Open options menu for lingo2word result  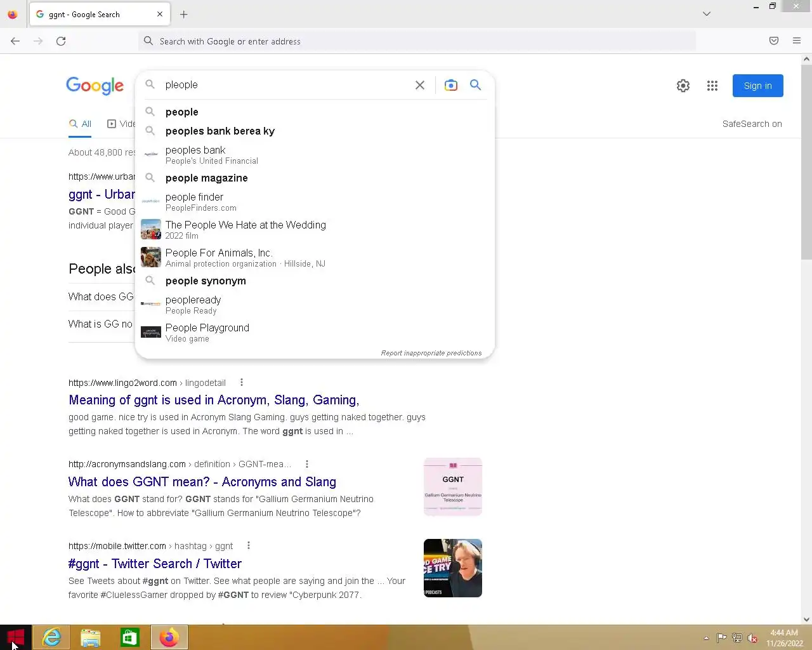click(242, 382)
